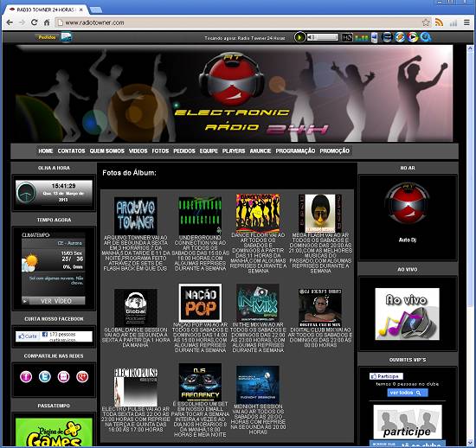Screen dimensions: 476x448
Task: Open the EQUIPE menu item
Action: coord(209,150)
